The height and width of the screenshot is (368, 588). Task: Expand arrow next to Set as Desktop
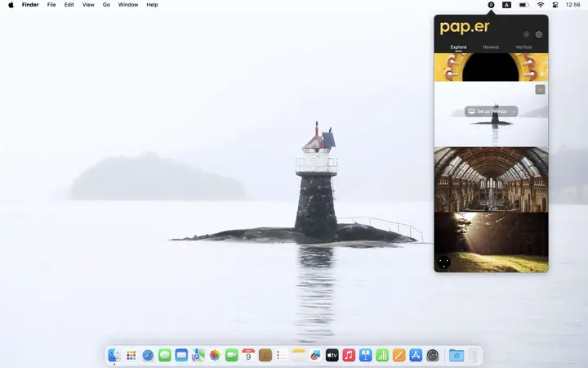click(x=514, y=111)
